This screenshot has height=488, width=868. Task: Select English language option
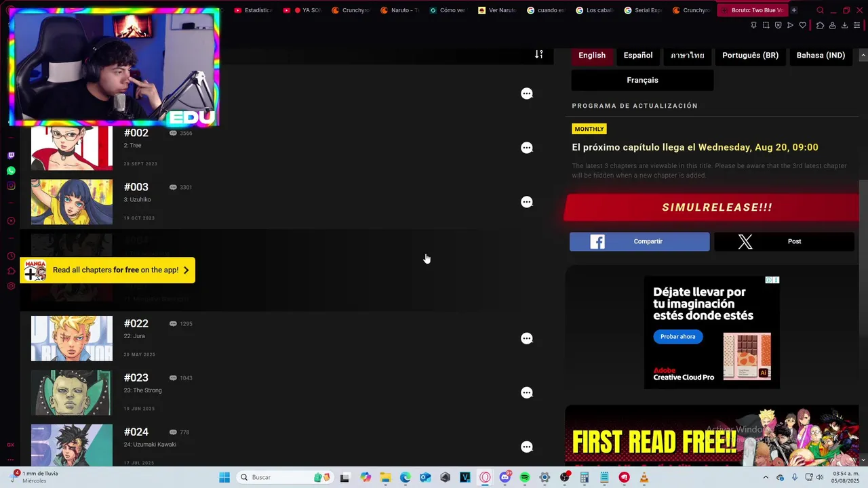click(x=592, y=56)
